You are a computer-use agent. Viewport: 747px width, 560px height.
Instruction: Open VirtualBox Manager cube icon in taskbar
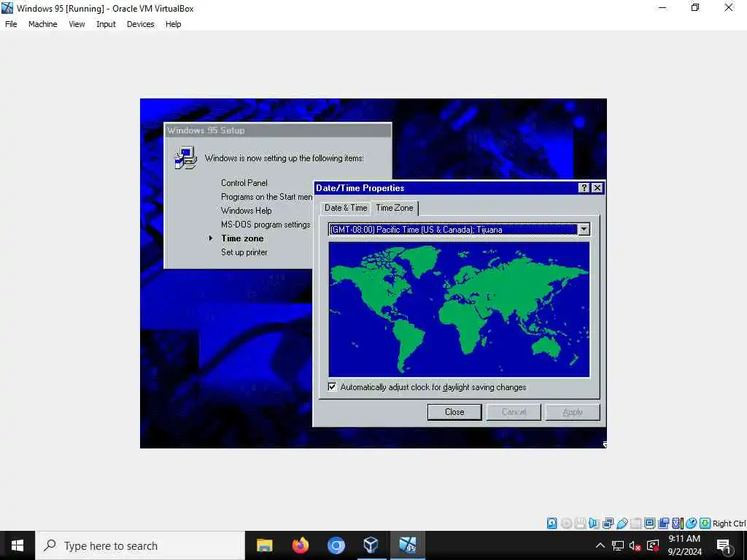(371, 545)
